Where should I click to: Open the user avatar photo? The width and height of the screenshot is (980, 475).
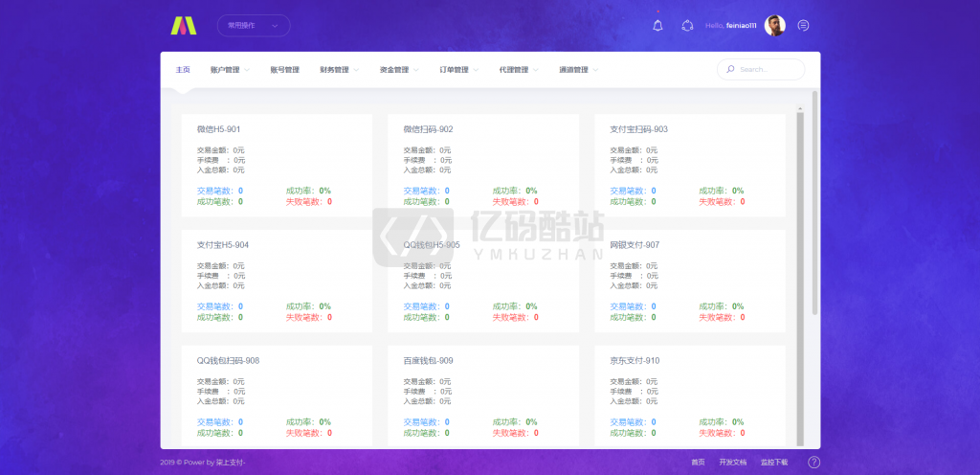[774, 26]
